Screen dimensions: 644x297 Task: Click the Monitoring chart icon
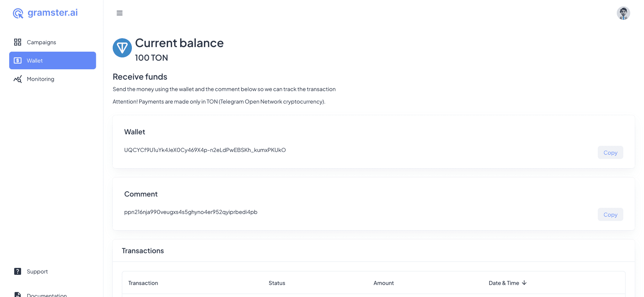[18, 79]
